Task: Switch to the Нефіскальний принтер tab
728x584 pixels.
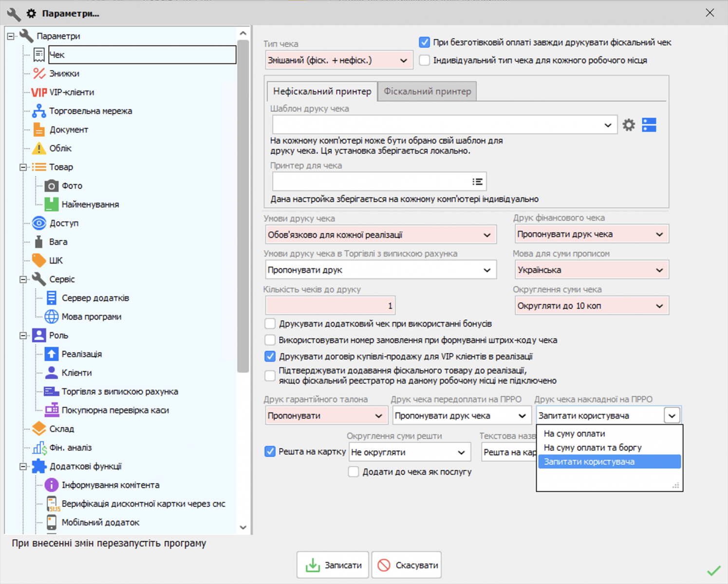Action: point(322,91)
